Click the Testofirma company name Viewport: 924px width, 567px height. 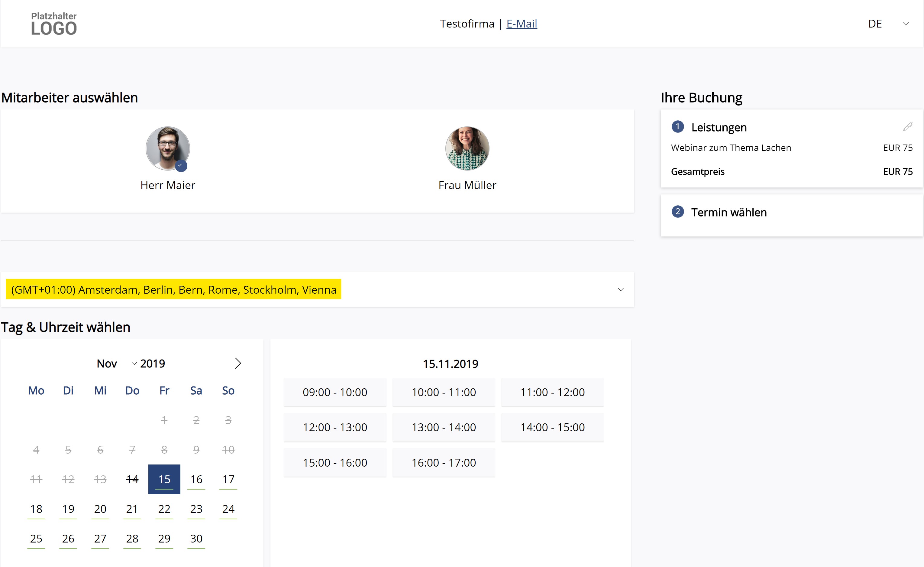[467, 24]
